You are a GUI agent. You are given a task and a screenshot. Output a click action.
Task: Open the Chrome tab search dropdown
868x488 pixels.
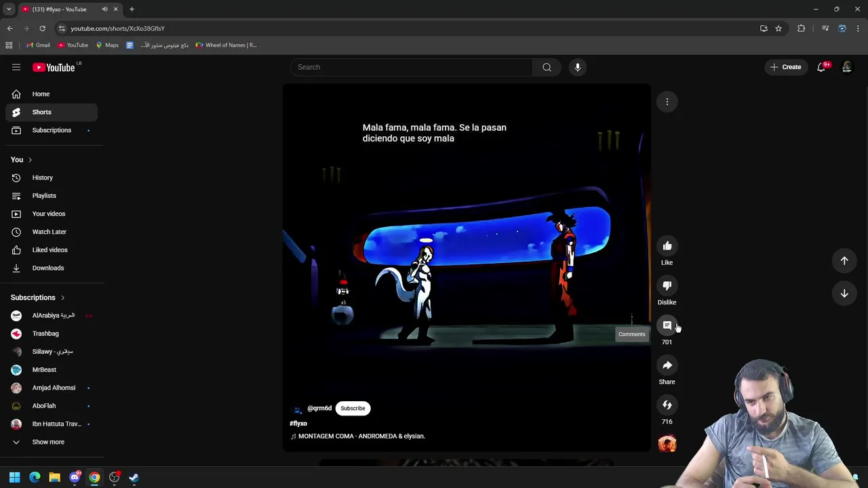pyautogui.click(x=9, y=9)
